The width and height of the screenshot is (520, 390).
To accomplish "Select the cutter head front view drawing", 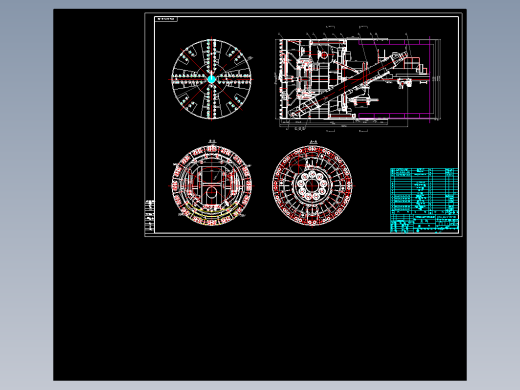I will coord(211,79).
